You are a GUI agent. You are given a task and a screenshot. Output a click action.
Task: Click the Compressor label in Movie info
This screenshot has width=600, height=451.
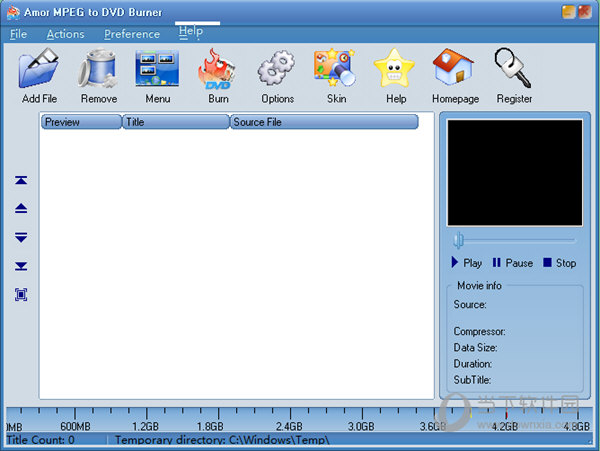coord(479,331)
